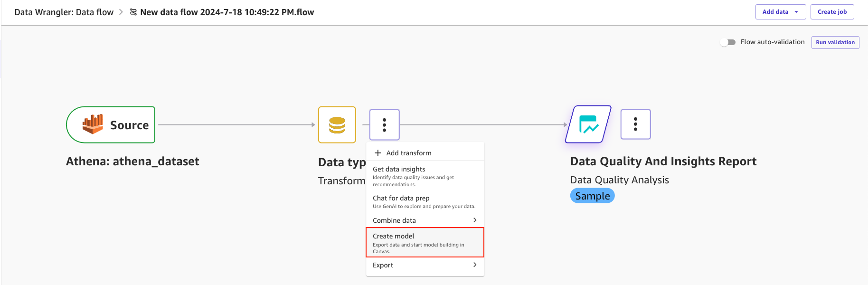Click the Athena Source node icon

111,124
